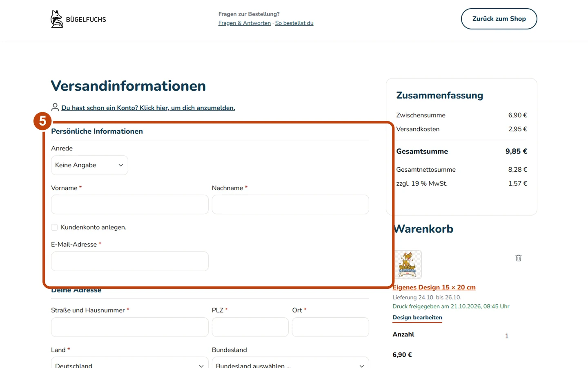Click the Zwischensumme value 6,90 €

[x=518, y=115]
